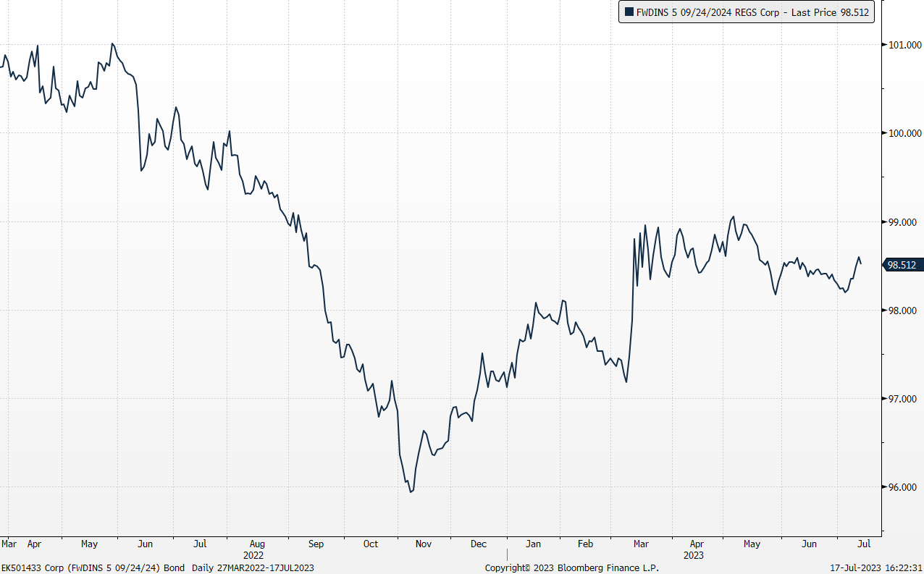
Task: Click the Apr label next to the 2023 year marker
Action: tap(697, 544)
